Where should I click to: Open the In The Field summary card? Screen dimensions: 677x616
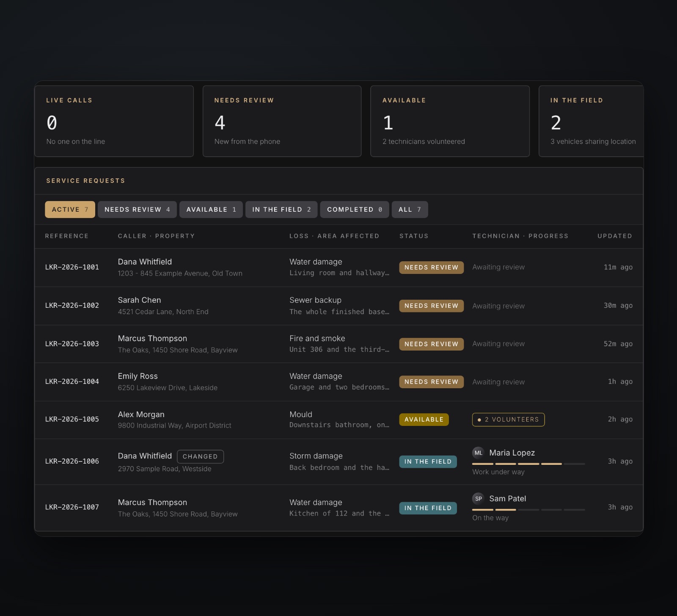pyautogui.click(x=591, y=121)
